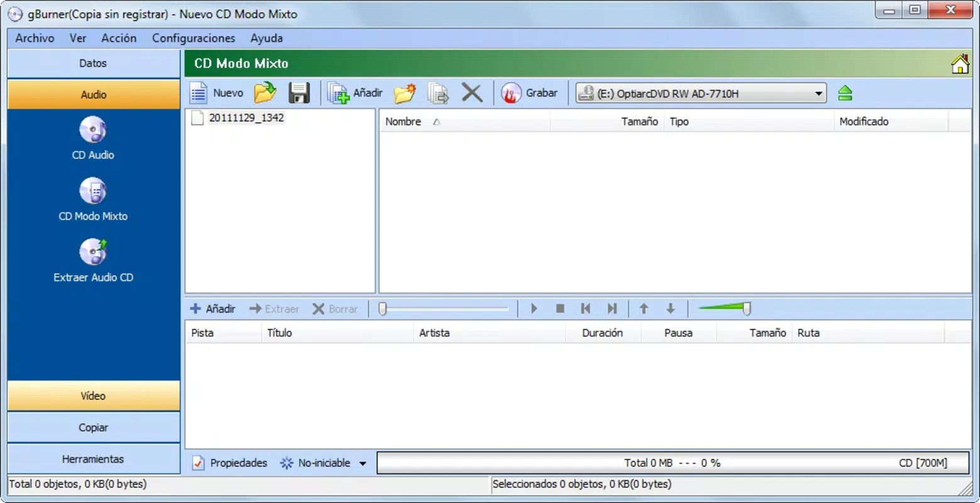Open the Archivo menu
Image resolution: width=980 pixels, height=503 pixels.
[x=35, y=38]
